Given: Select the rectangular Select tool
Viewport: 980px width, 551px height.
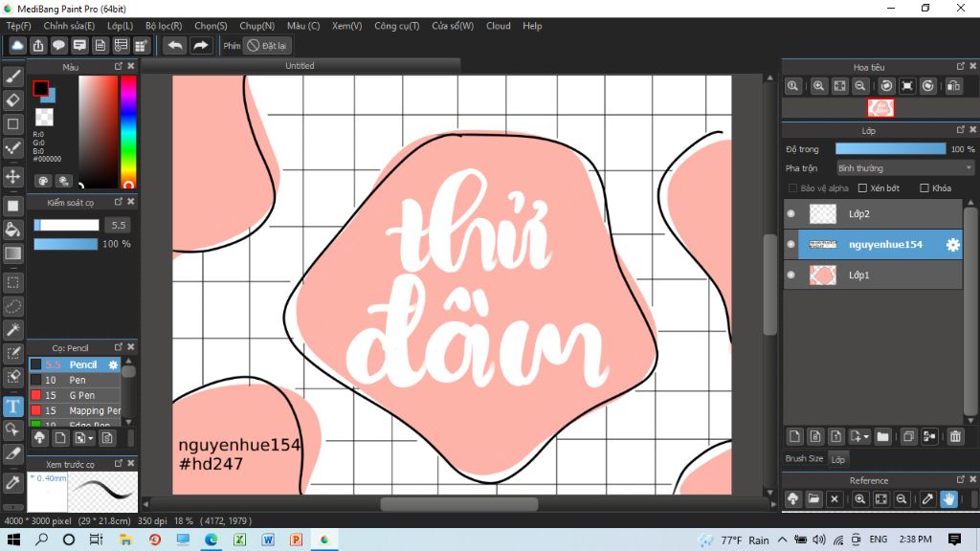Looking at the screenshot, I should (13, 282).
